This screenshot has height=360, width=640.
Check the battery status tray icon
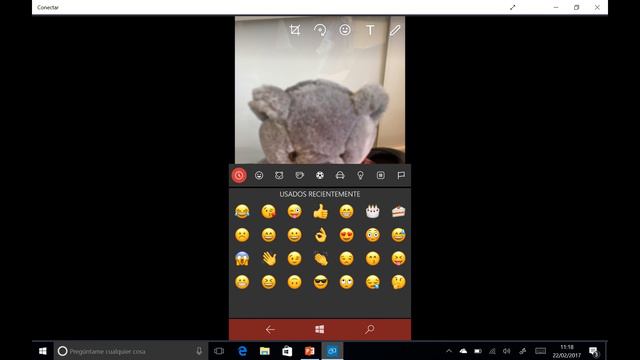click(478, 351)
